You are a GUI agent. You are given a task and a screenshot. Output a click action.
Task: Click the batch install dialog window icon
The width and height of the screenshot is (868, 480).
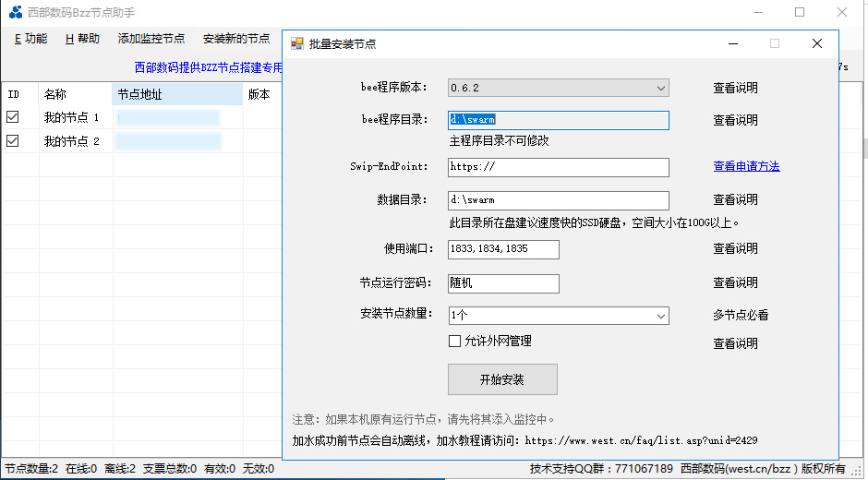pyautogui.click(x=296, y=43)
